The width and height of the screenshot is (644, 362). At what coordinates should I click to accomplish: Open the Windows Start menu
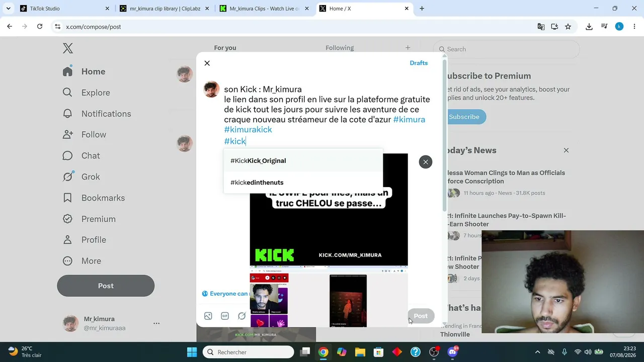(x=192, y=352)
